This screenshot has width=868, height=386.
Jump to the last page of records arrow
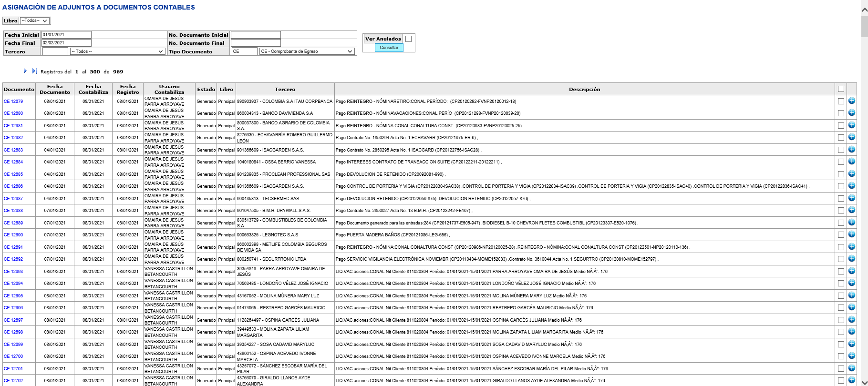click(x=34, y=71)
